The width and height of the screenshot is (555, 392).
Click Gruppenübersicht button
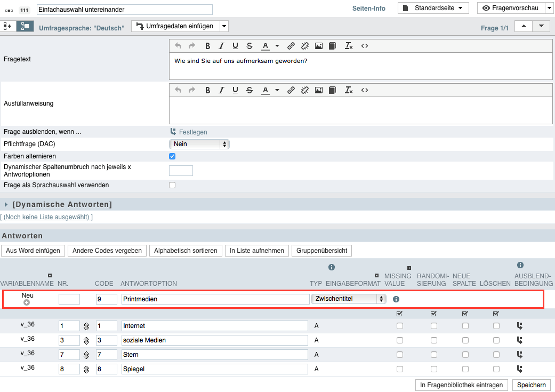pyautogui.click(x=321, y=251)
